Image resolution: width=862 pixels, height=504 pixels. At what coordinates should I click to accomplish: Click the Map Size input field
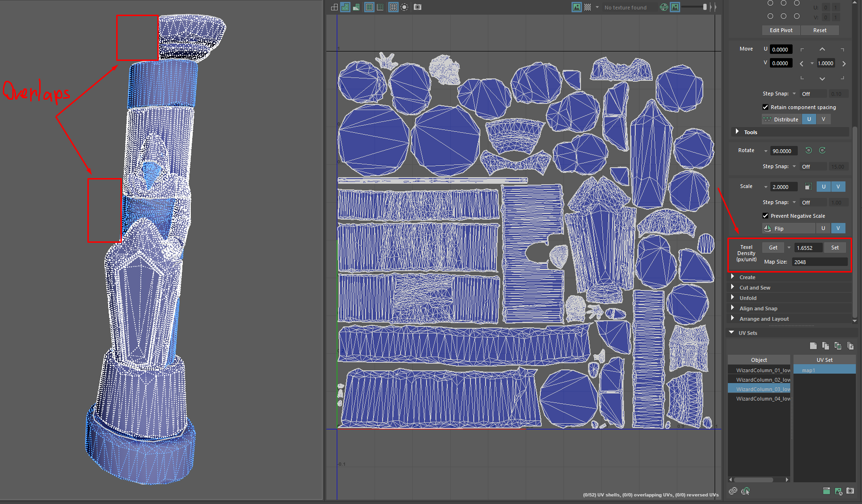(819, 262)
